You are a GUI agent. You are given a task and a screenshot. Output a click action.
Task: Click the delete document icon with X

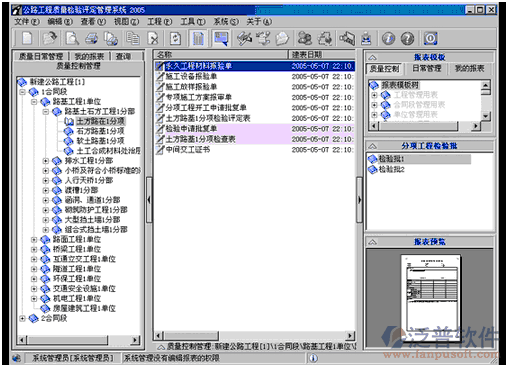pos(153,39)
